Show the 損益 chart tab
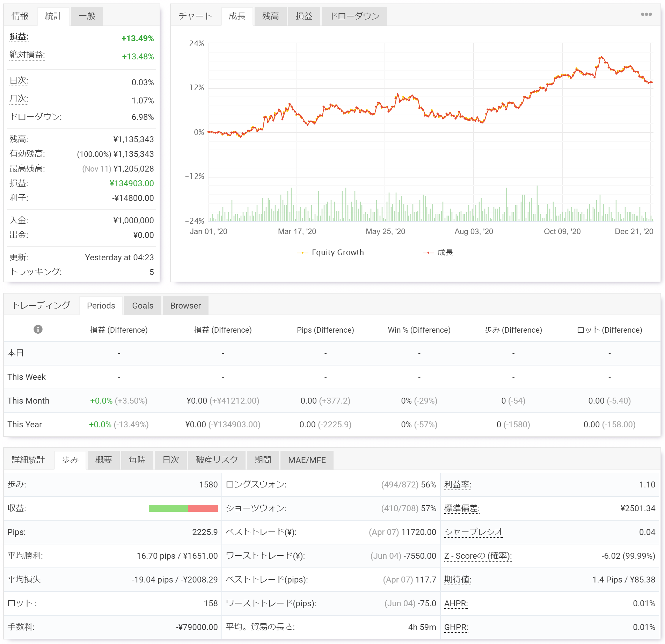Image resolution: width=665 pixels, height=644 pixels. [x=304, y=16]
